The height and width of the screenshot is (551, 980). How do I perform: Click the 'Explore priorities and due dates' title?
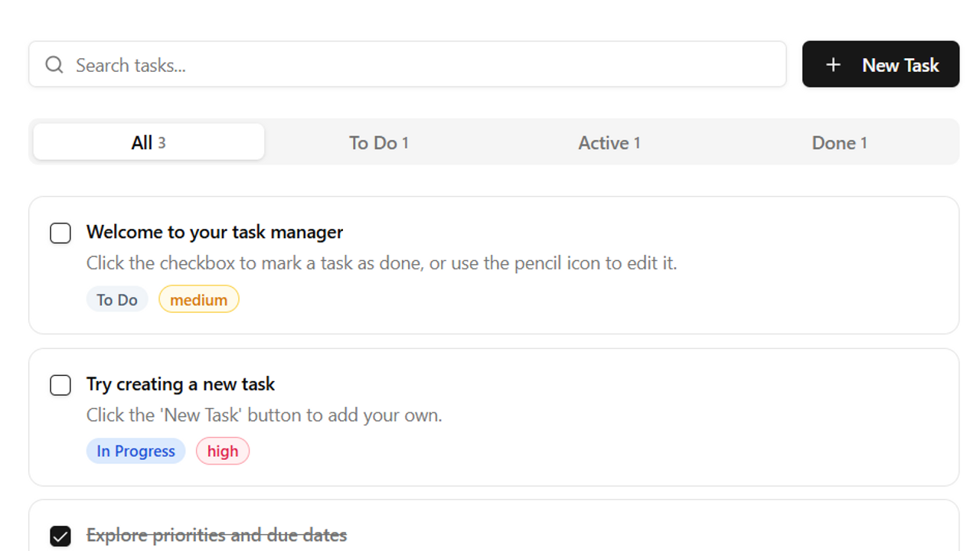(x=217, y=535)
